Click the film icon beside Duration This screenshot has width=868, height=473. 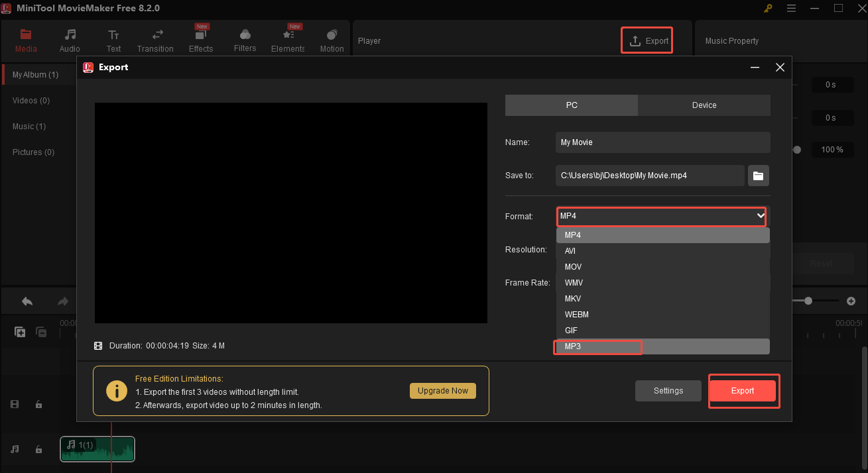98,346
